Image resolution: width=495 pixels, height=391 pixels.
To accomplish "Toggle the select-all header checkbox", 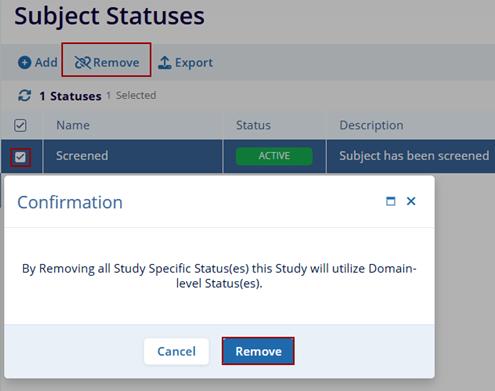I will pos(20,125).
